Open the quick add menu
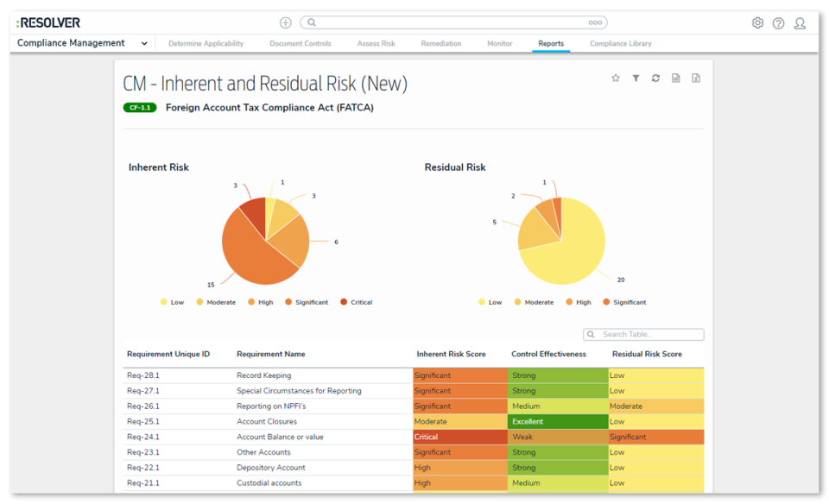Image resolution: width=829 pixels, height=504 pixels. point(284,22)
